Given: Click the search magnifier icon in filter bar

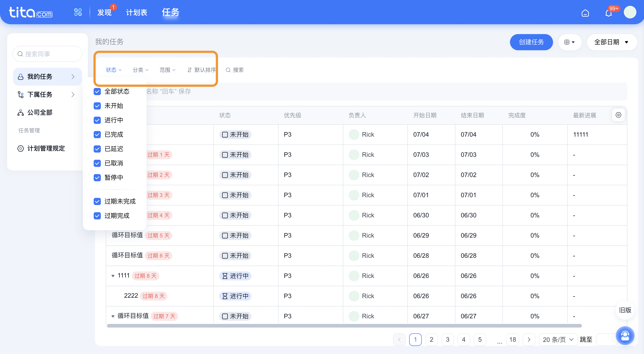Looking at the screenshot, I should [228, 70].
